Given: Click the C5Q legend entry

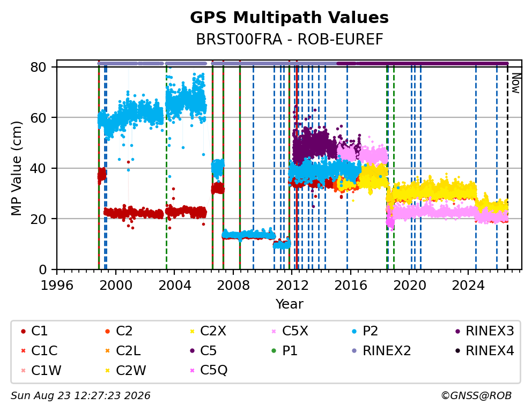Looking at the screenshot, I should pyautogui.click(x=208, y=370).
